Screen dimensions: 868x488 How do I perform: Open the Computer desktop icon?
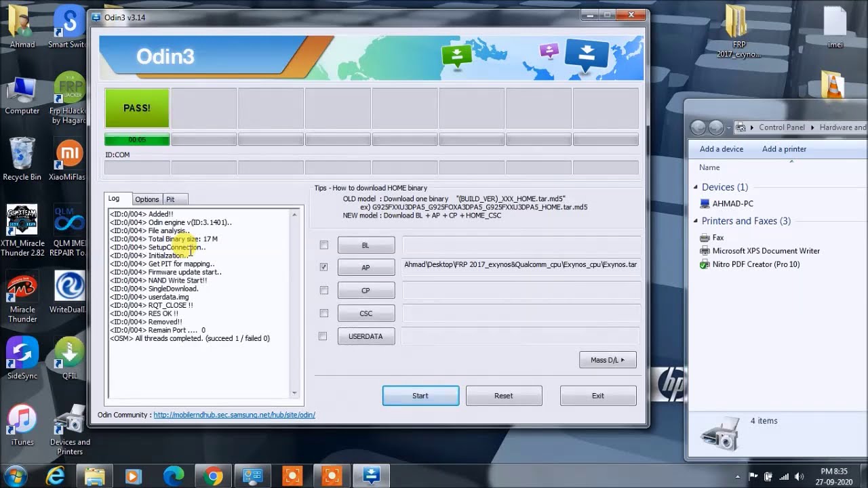[x=22, y=96]
